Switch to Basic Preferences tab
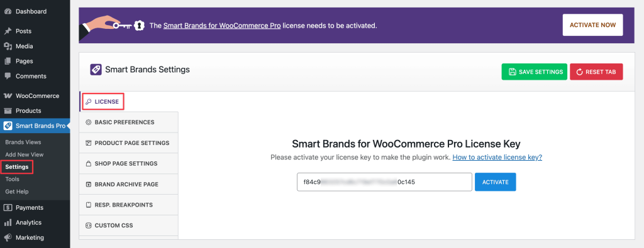644x248 pixels. click(128, 122)
